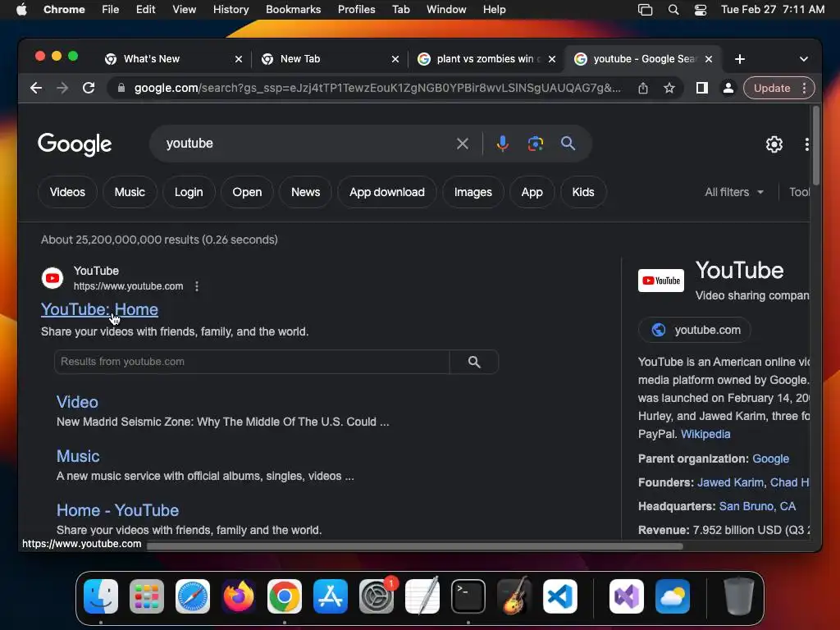Select the App download filter chip

[387, 192]
